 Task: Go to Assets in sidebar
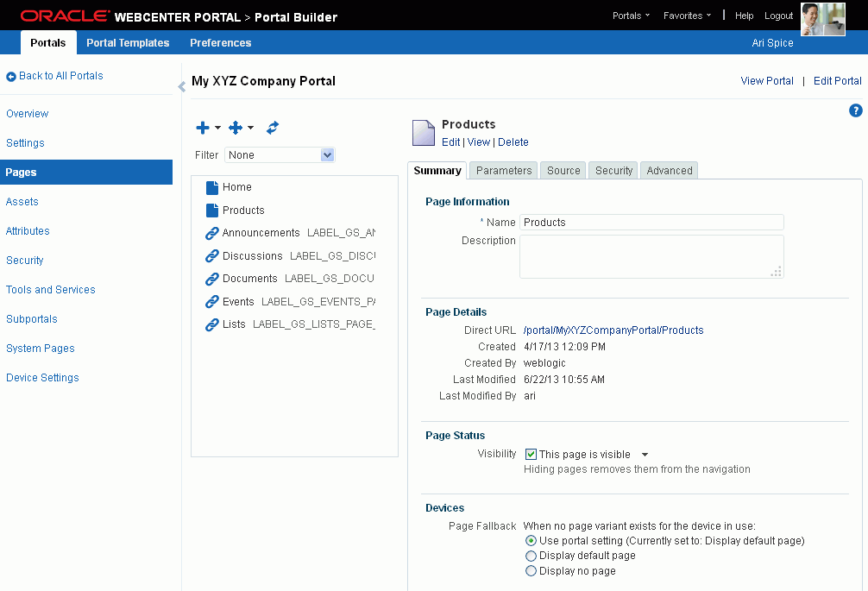pos(22,201)
